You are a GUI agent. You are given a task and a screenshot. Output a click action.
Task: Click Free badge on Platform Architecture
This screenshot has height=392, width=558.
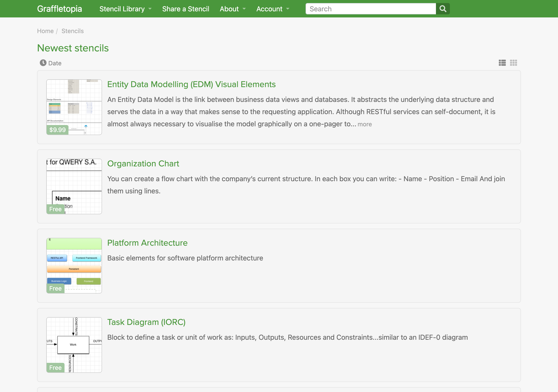point(55,288)
